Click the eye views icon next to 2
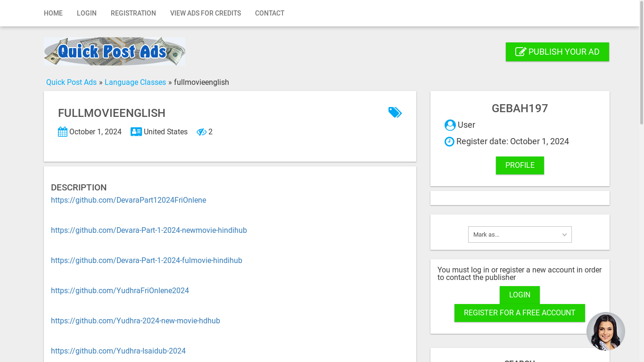Screen dimensions: 644x362 point(202,132)
